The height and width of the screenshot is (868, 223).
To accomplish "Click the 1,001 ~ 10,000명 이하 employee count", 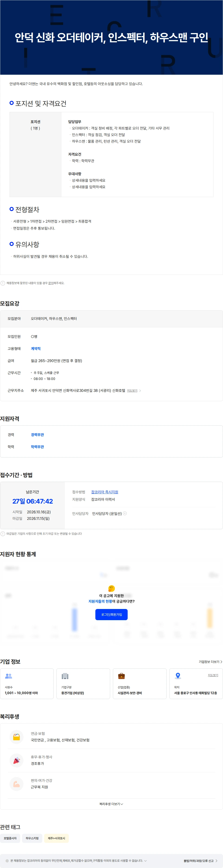I will point(22,693).
